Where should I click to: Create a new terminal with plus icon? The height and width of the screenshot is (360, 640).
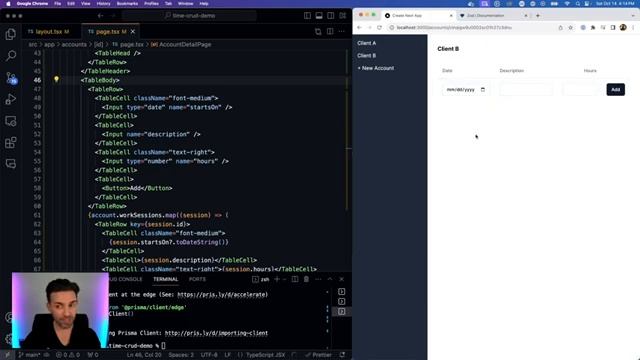[277, 279]
